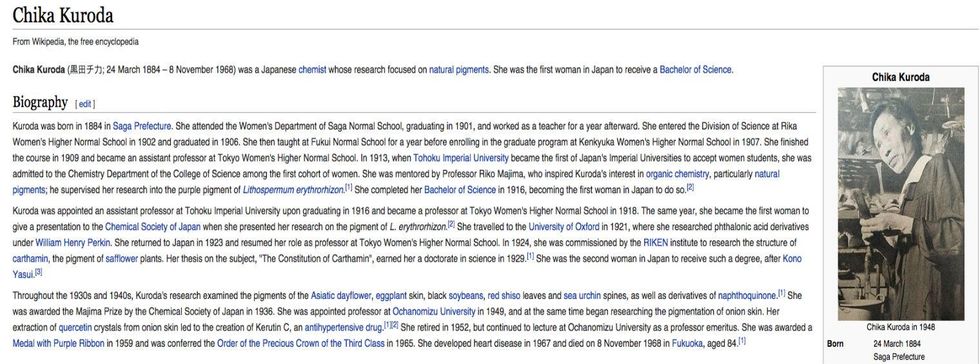980x364 pixels.
Task: Open the 'antihypertensive drug' link
Action: (x=343, y=327)
